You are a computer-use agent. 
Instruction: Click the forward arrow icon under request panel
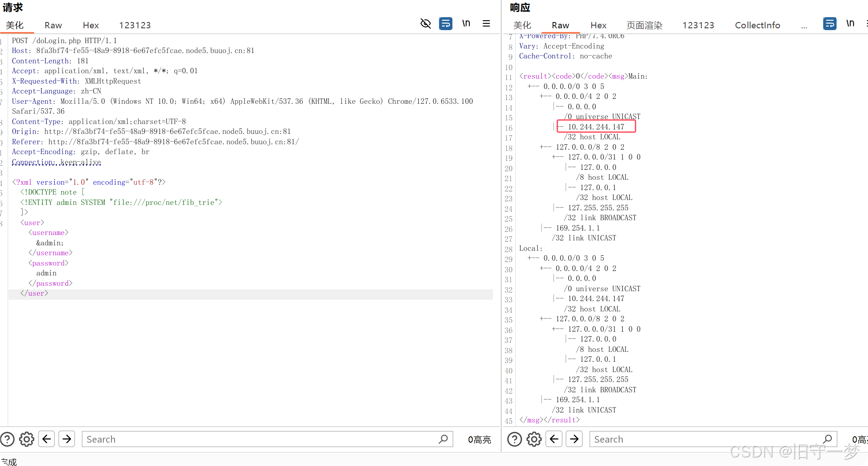(x=66, y=439)
